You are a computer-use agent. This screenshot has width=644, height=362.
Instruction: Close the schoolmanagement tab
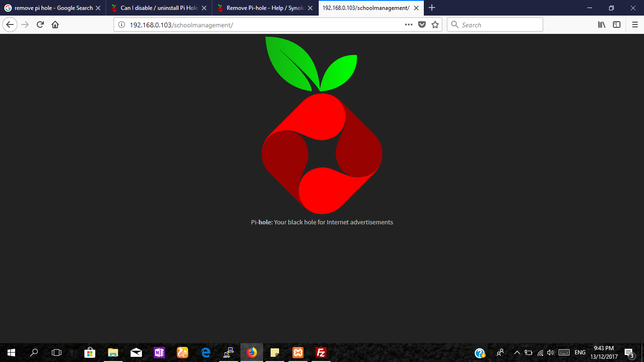point(416,8)
